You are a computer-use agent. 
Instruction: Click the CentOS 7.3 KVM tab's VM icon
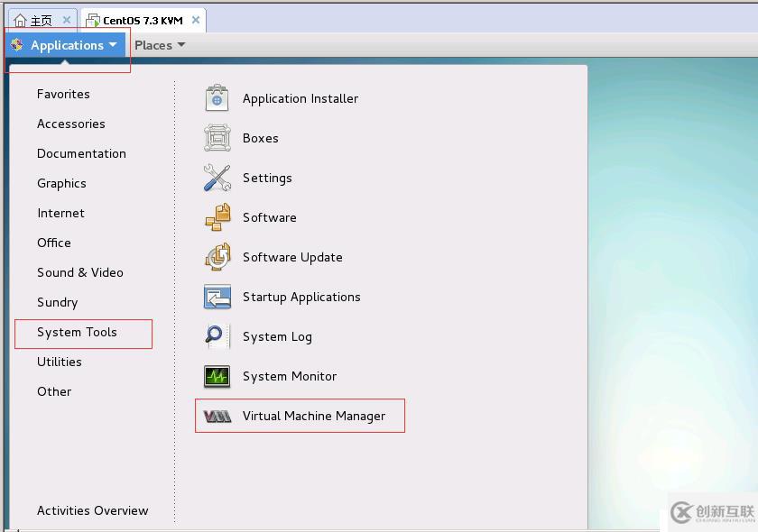[x=93, y=21]
